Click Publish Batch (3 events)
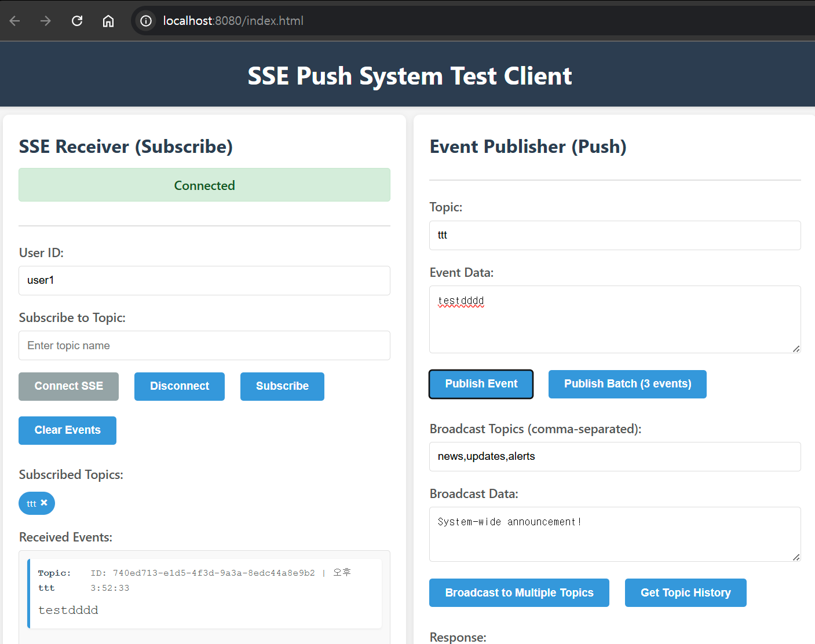The image size is (815, 644). pyautogui.click(x=627, y=384)
